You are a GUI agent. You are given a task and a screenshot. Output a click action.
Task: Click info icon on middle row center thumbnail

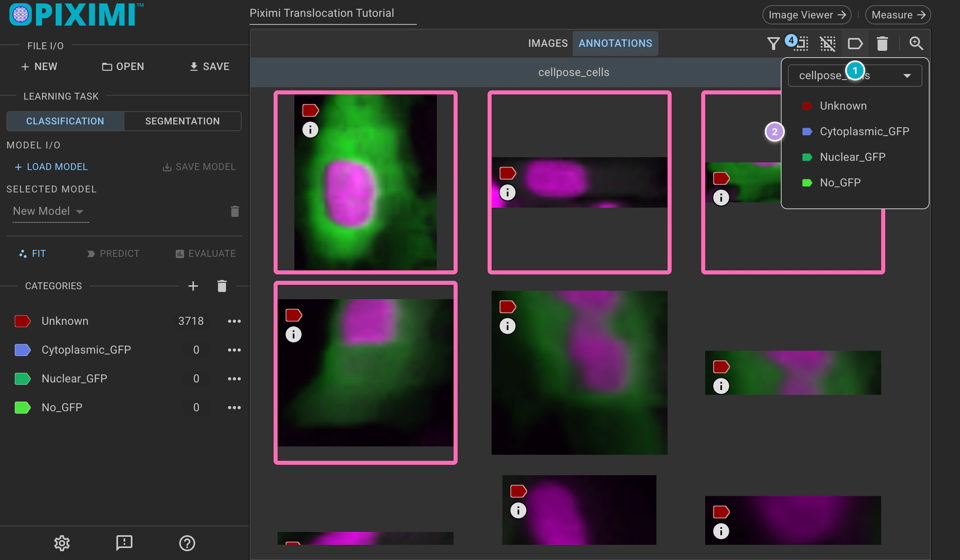(x=508, y=326)
